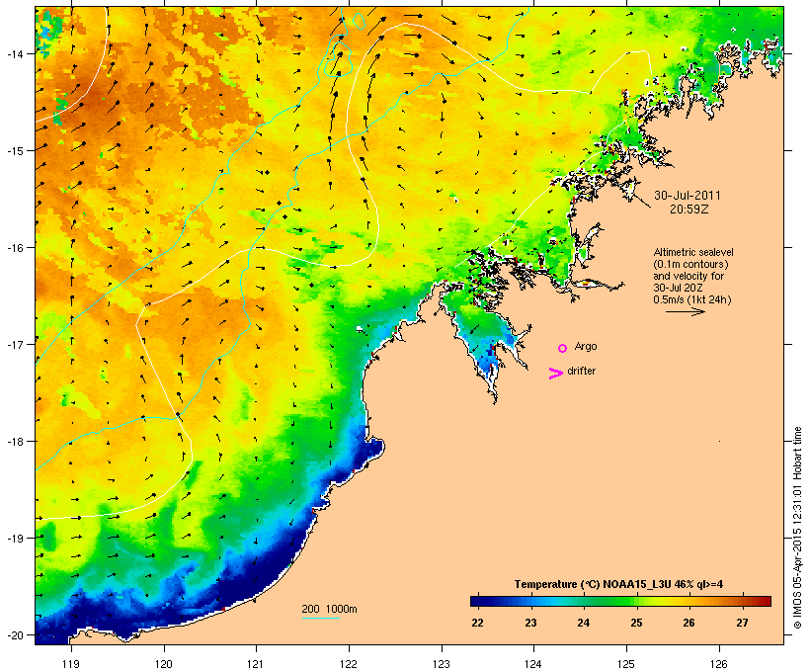
Task: Click the Temperature NOAA15_L3U colorbar title
Action: (618, 584)
